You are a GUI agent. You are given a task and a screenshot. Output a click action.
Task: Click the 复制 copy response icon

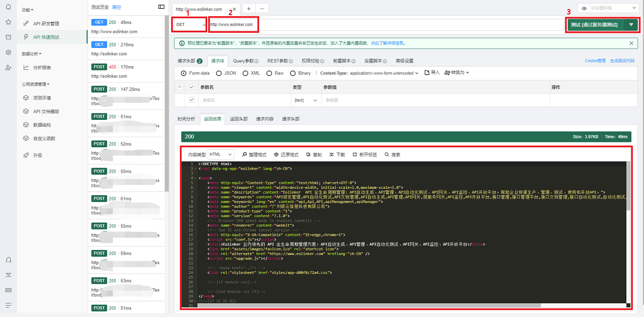[308, 155]
